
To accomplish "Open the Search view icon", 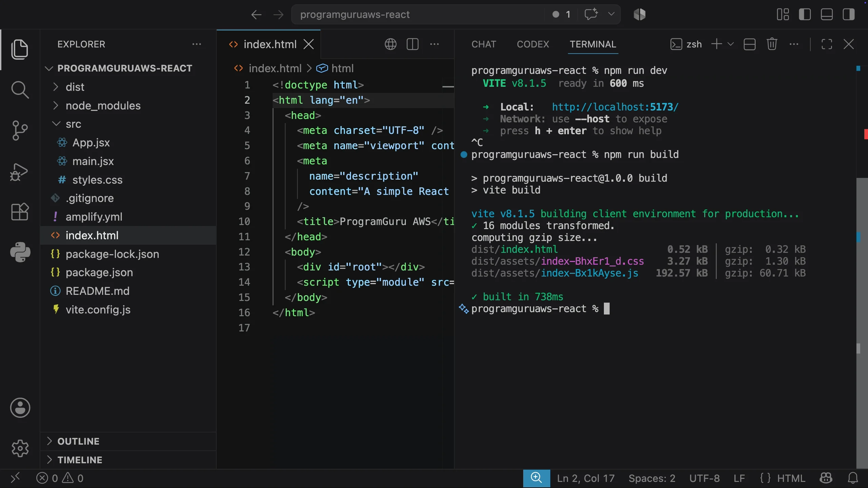I will 20,90.
